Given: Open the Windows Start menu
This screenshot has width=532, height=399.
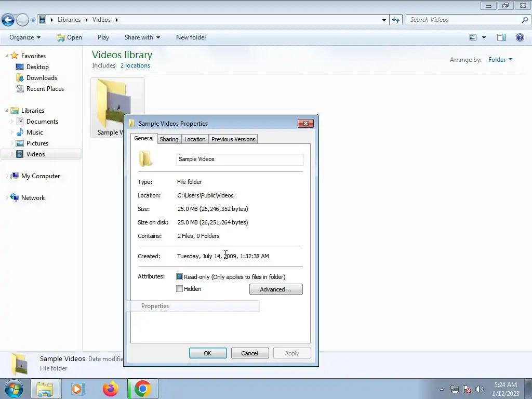Looking at the screenshot, I should tap(14, 389).
